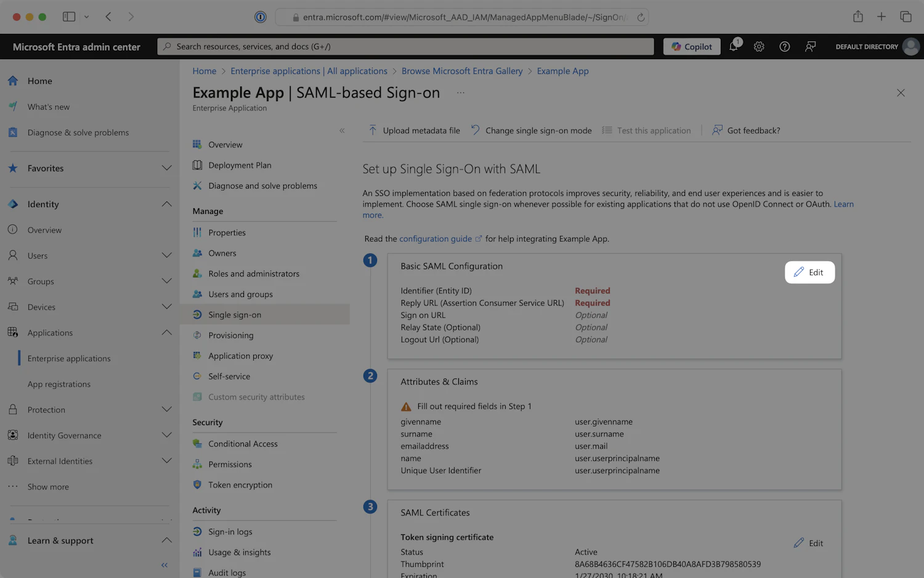924x578 pixels.
Task: Select Owners menu item
Action: pyautogui.click(x=222, y=253)
